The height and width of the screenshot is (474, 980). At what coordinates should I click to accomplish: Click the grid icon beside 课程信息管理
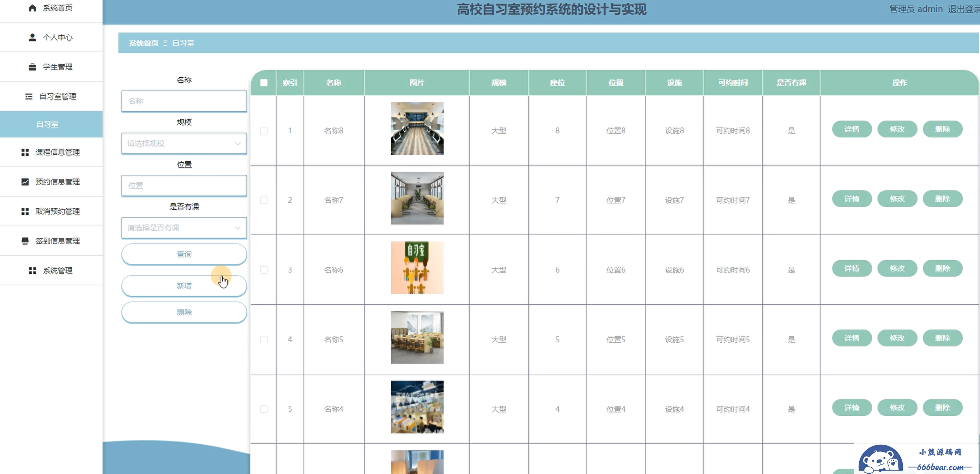pos(25,152)
